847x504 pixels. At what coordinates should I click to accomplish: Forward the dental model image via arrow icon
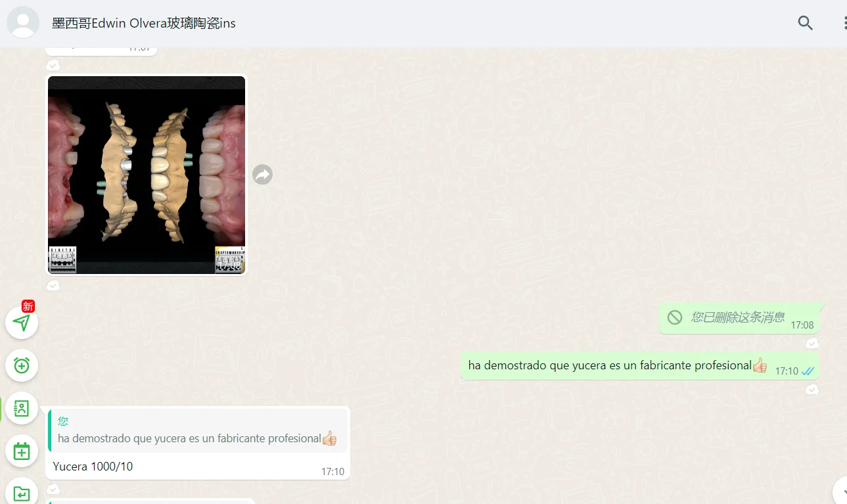262,174
